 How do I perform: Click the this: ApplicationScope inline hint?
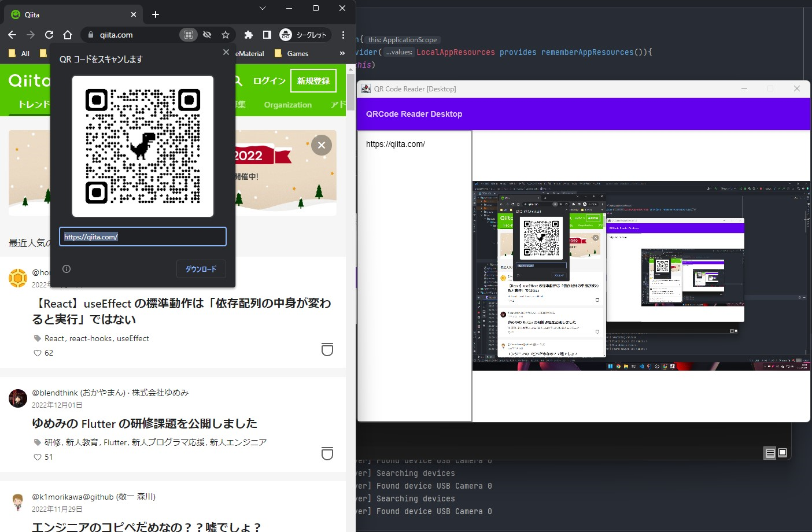pyautogui.click(x=402, y=40)
